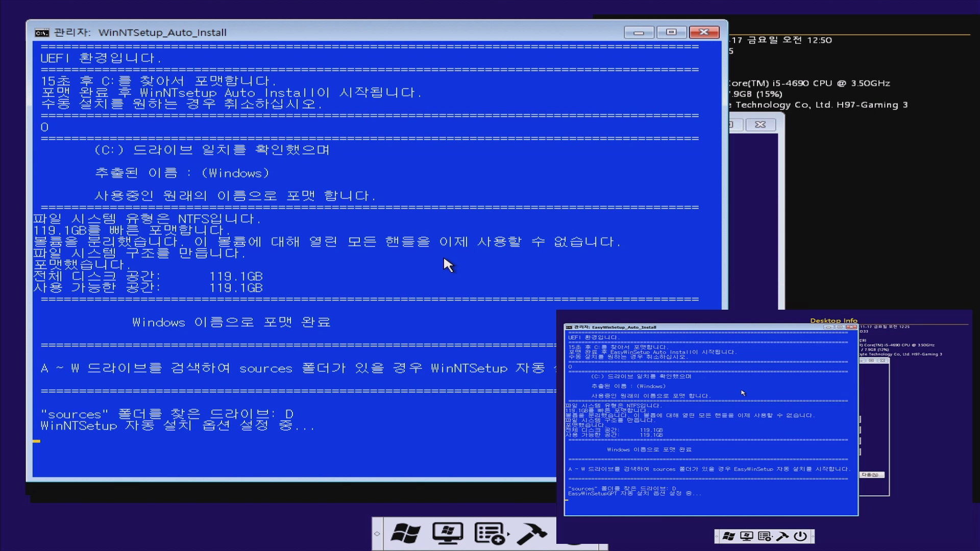Click the list-plus icon in the small inset toolbar
The width and height of the screenshot is (980, 551).
(x=765, y=536)
